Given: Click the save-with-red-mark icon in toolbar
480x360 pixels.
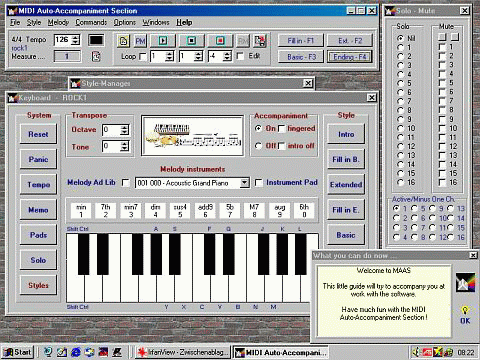Looking at the screenshot, I should coord(260,41).
